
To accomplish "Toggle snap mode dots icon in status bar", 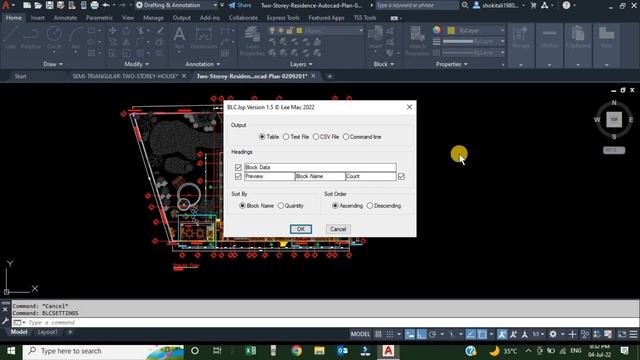I will [390, 334].
